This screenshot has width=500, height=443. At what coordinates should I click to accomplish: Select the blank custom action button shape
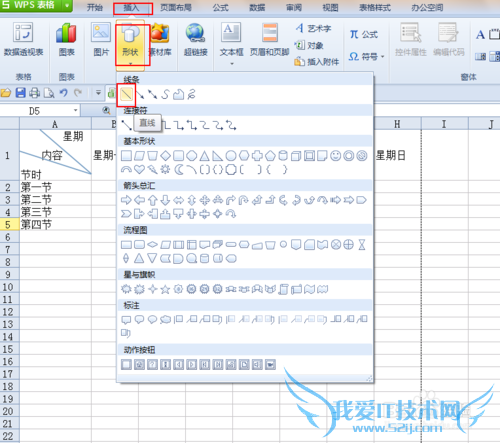[x=126, y=364]
